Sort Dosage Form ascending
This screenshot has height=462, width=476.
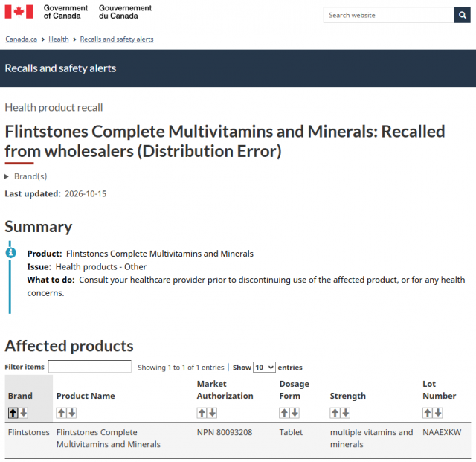(x=284, y=413)
